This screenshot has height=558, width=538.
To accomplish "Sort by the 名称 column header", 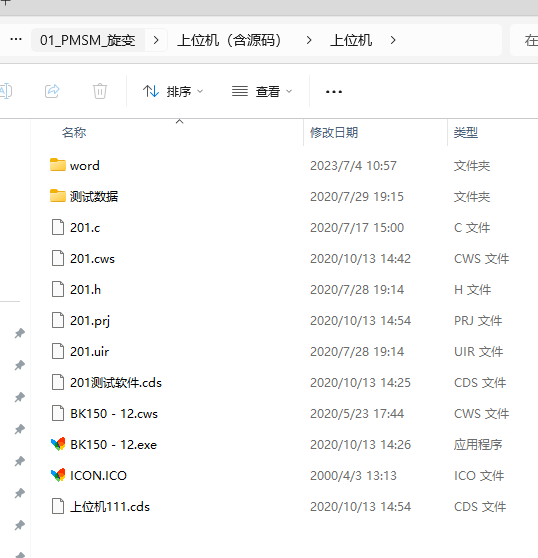I will pyautogui.click(x=74, y=132).
